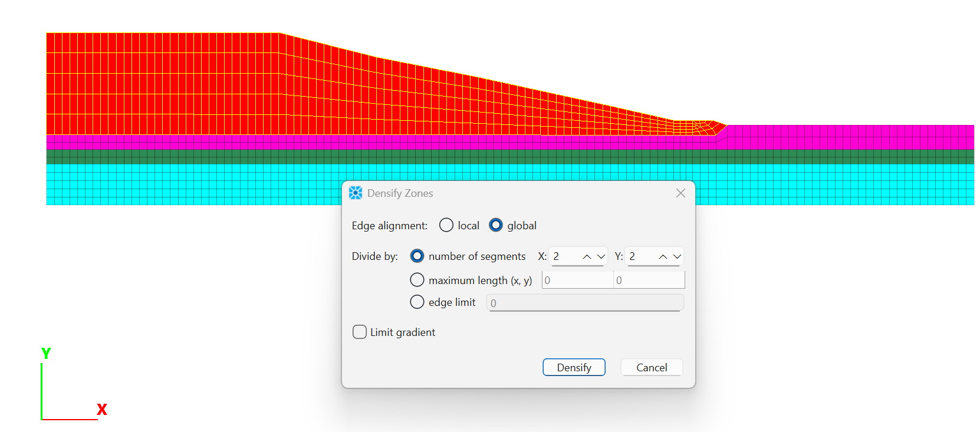The height and width of the screenshot is (432, 980).
Task: Click the Densify button
Action: (574, 367)
